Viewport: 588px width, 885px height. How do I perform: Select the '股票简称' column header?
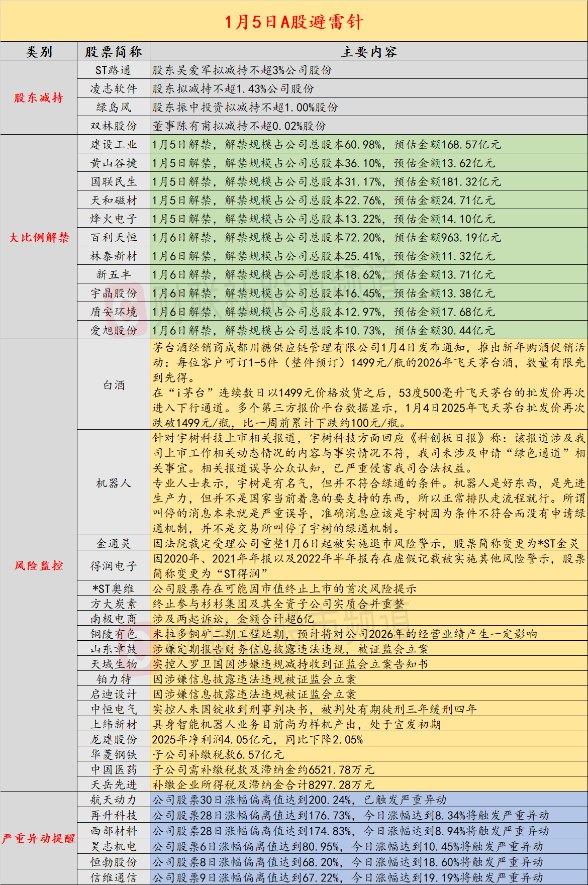point(114,52)
